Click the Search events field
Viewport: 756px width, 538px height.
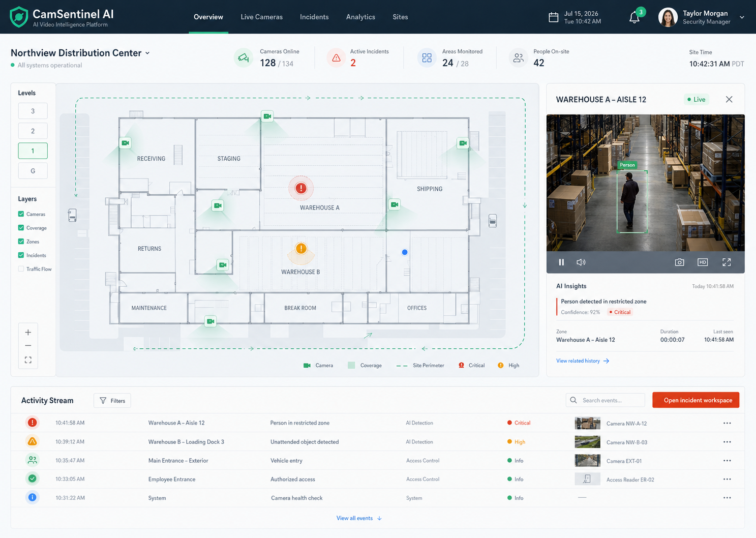[605, 400]
